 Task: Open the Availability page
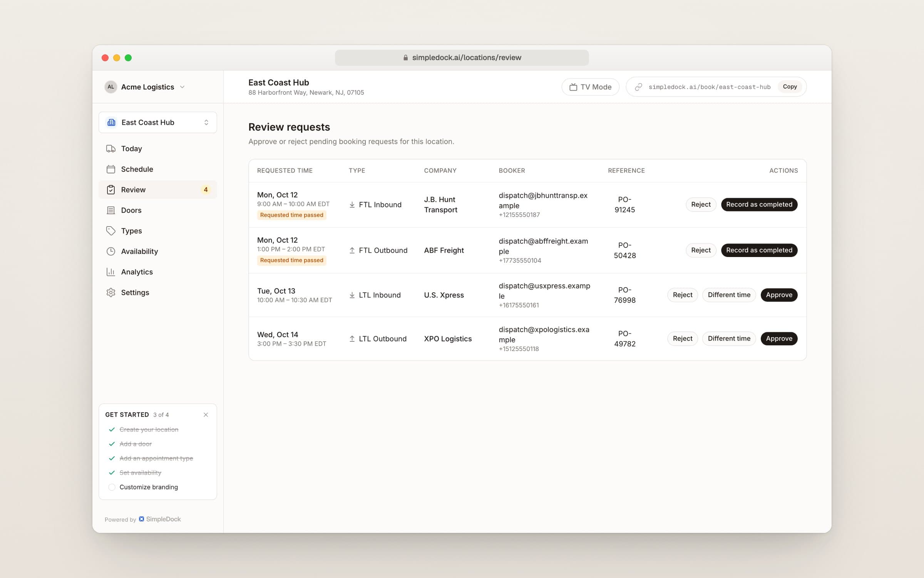(x=158, y=251)
